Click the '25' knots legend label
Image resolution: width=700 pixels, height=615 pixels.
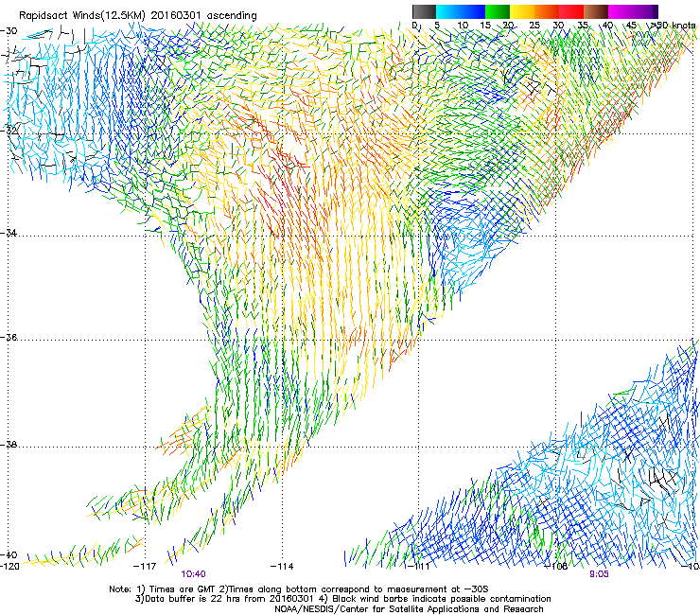click(534, 26)
